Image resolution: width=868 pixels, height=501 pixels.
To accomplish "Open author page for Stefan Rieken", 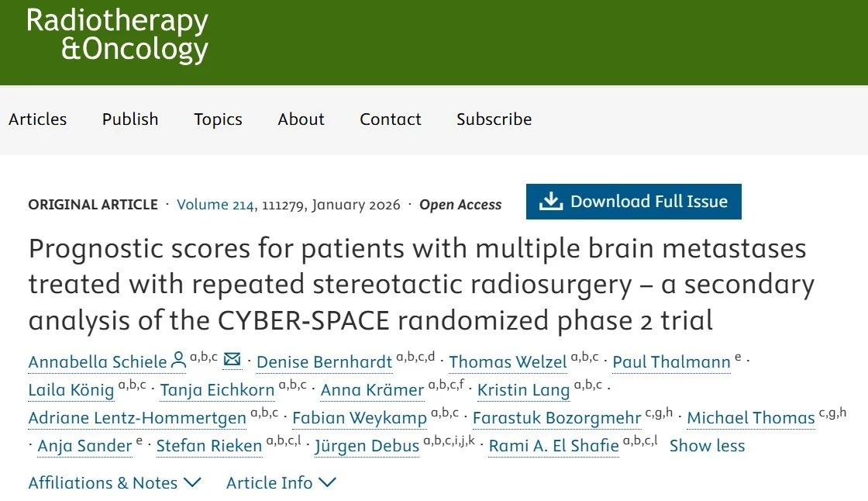I will point(208,446).
